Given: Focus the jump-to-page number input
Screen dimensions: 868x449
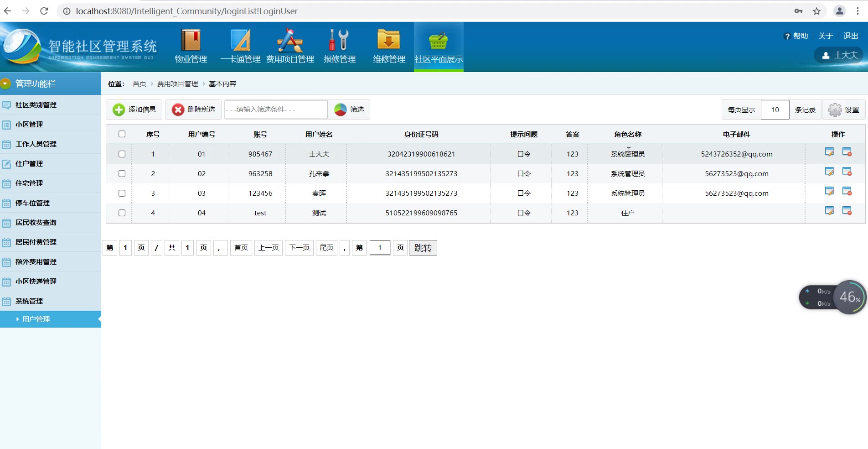Looking at the screenshot, I should (x=380, y=248).
